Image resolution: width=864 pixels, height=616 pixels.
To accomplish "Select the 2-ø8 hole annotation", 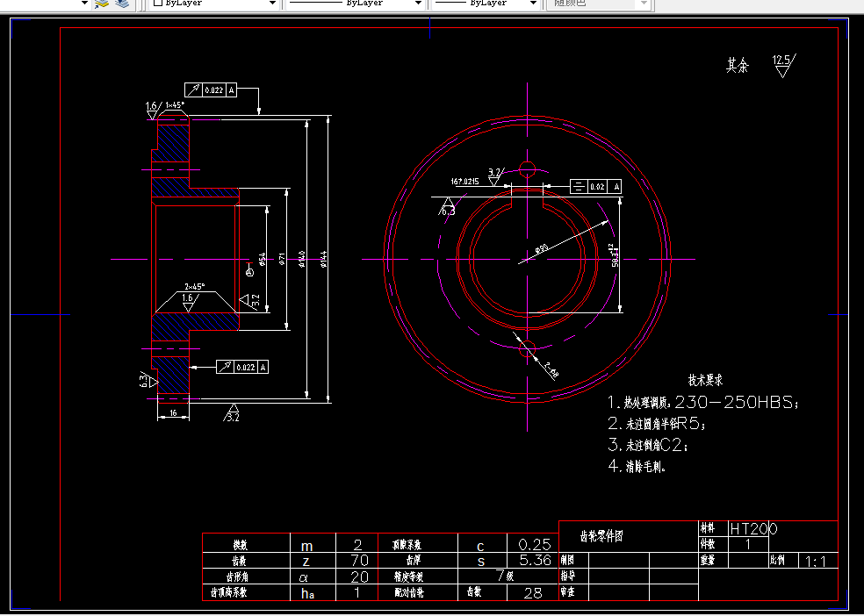I will 551,369.
